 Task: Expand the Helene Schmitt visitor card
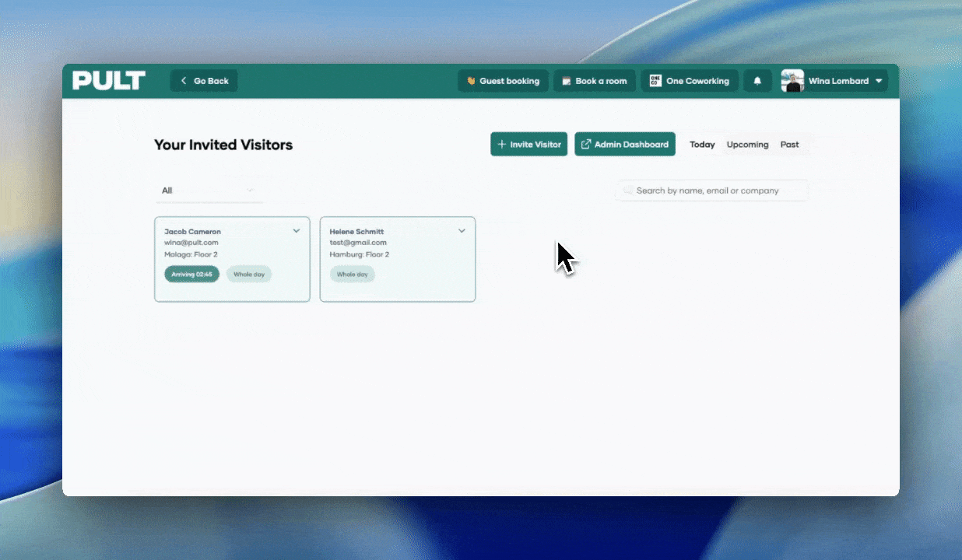pyautogui.click(x=462, y=231)
